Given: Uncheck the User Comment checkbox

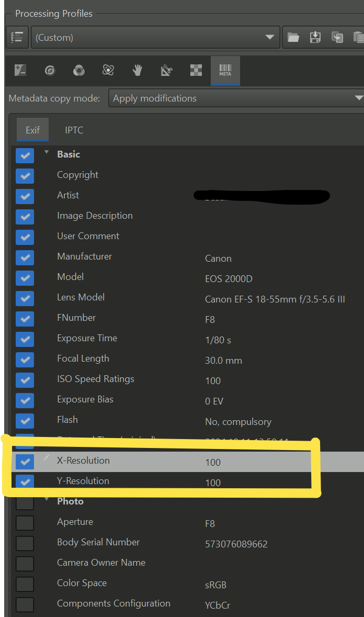Looking at the screenshot, I should coord(25,237).
